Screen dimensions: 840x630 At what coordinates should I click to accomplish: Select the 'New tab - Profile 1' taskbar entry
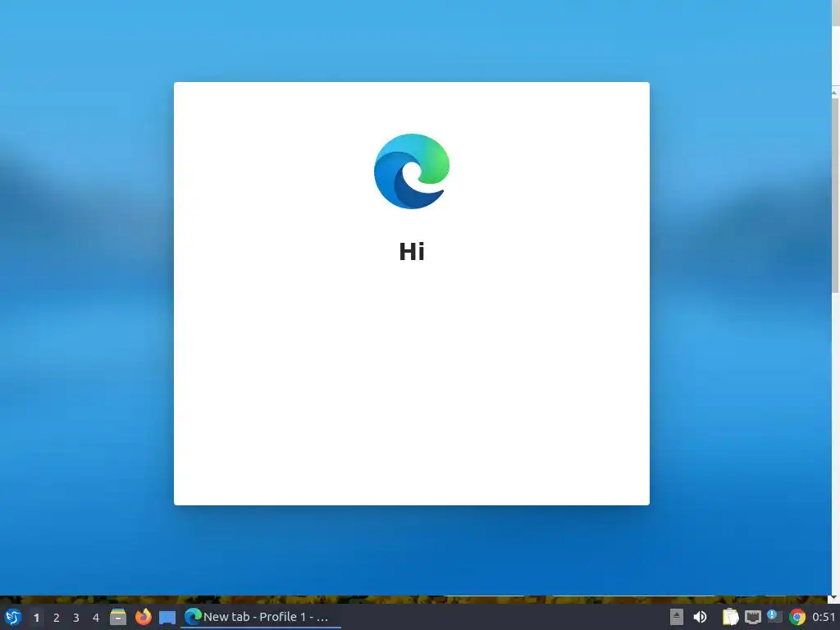(261, 617)
